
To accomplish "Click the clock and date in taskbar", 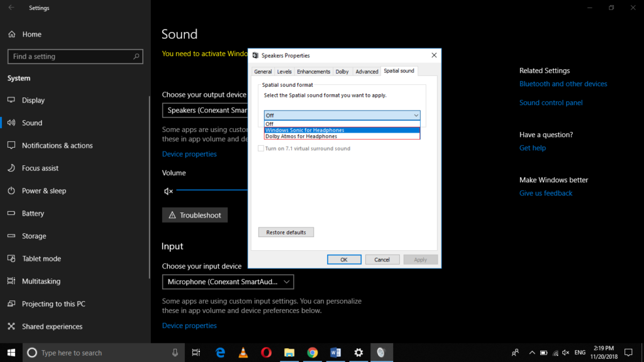I will (x=604, y=353).
